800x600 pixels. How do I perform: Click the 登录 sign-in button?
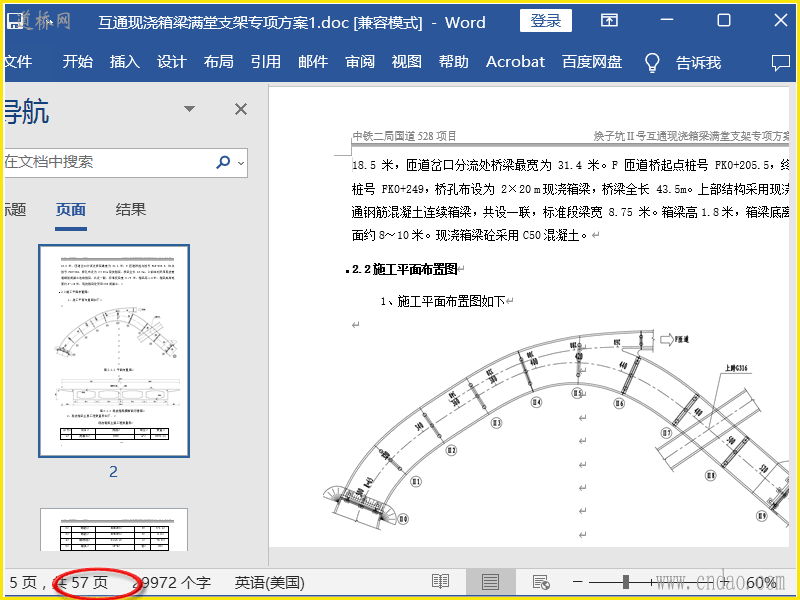pos(545,21)
